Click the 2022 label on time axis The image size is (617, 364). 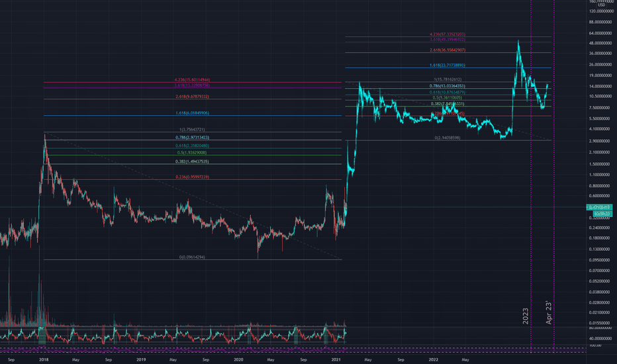[x=433, y=359]
